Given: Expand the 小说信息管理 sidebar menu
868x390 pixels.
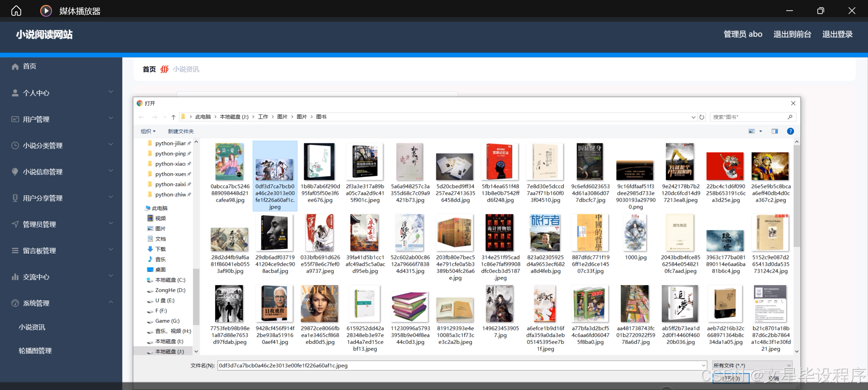Looking at the screenshot, I should 61,171.
